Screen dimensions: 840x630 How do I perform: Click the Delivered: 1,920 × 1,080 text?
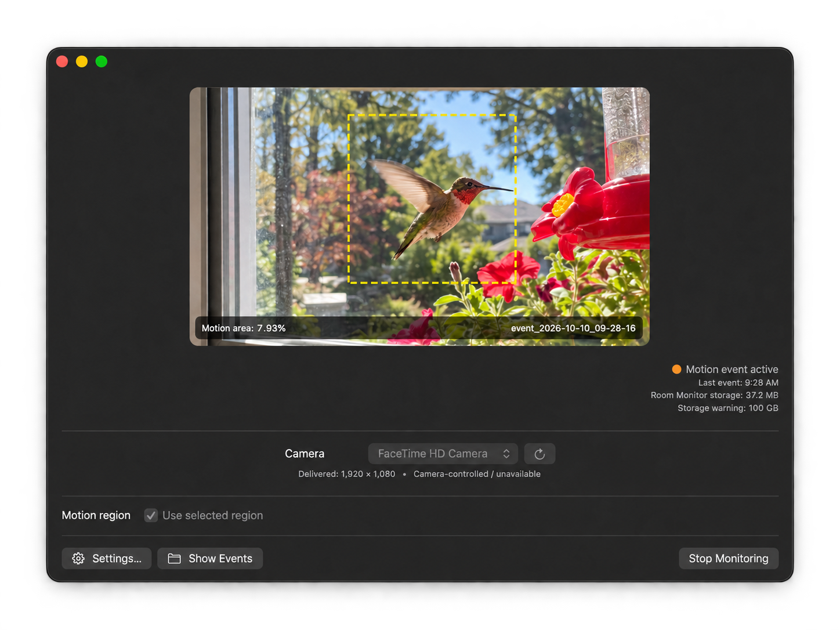click(x=347, y=474)
